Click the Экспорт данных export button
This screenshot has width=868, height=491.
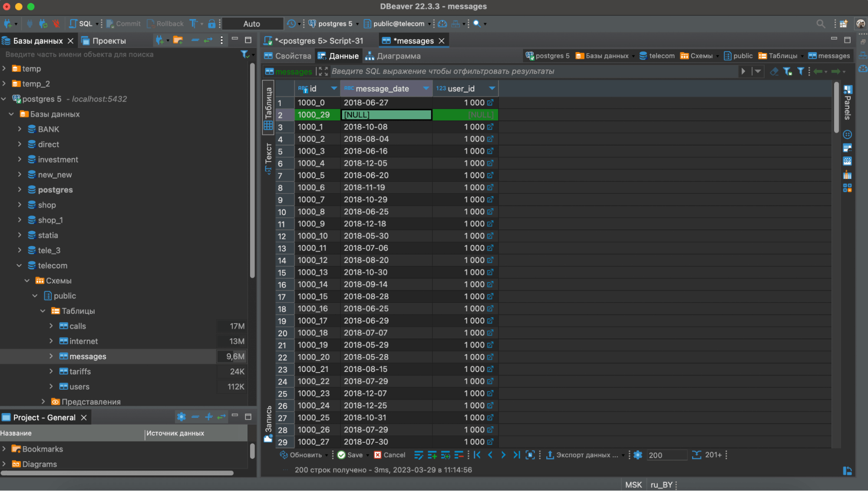[582, 455]
